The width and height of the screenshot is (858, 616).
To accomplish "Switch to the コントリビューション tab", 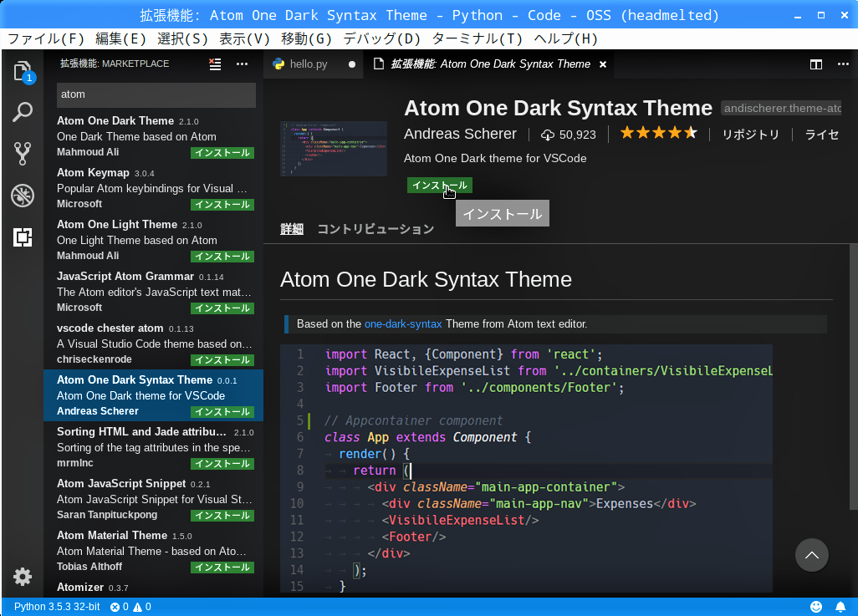I will 375,229.
